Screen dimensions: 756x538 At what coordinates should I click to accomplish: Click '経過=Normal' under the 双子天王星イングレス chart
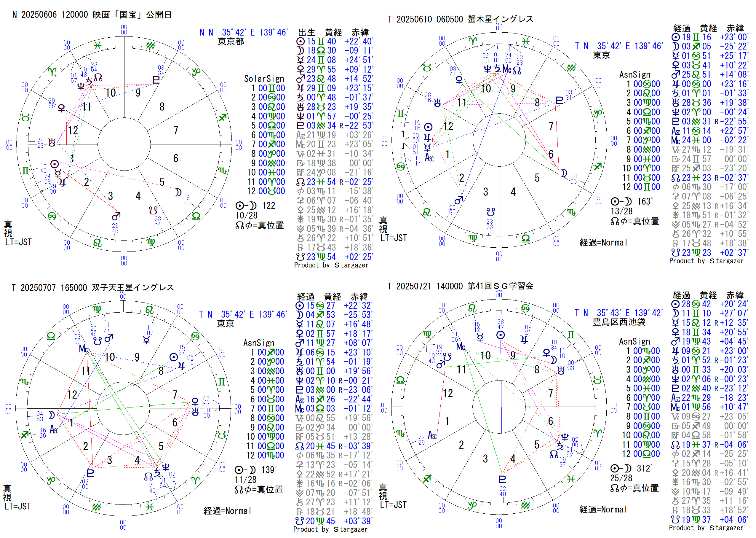pyautogui.click(x=227, y=511)
